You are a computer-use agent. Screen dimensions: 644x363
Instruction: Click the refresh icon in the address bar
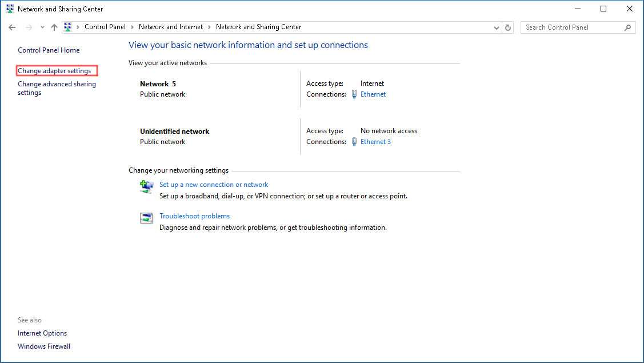507,27
